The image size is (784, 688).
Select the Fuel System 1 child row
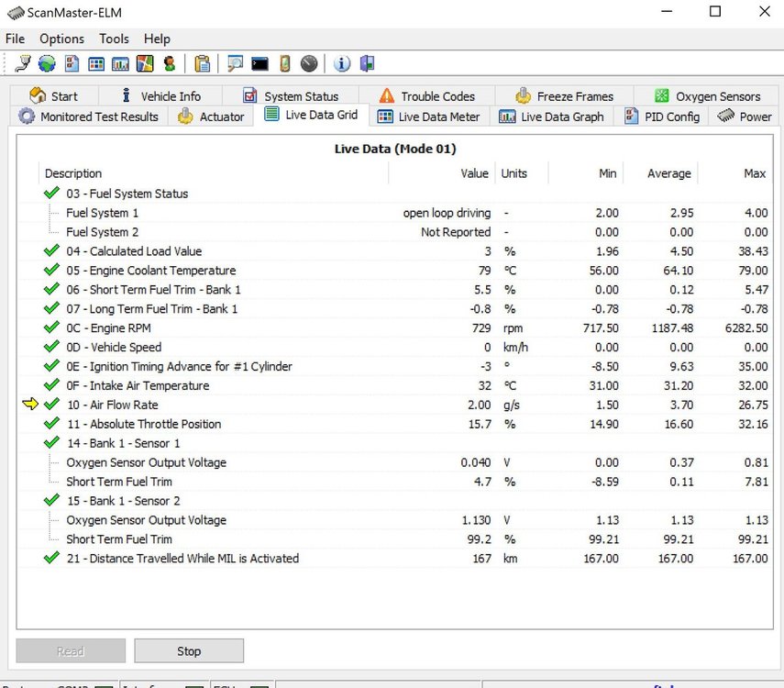[103, 213]
